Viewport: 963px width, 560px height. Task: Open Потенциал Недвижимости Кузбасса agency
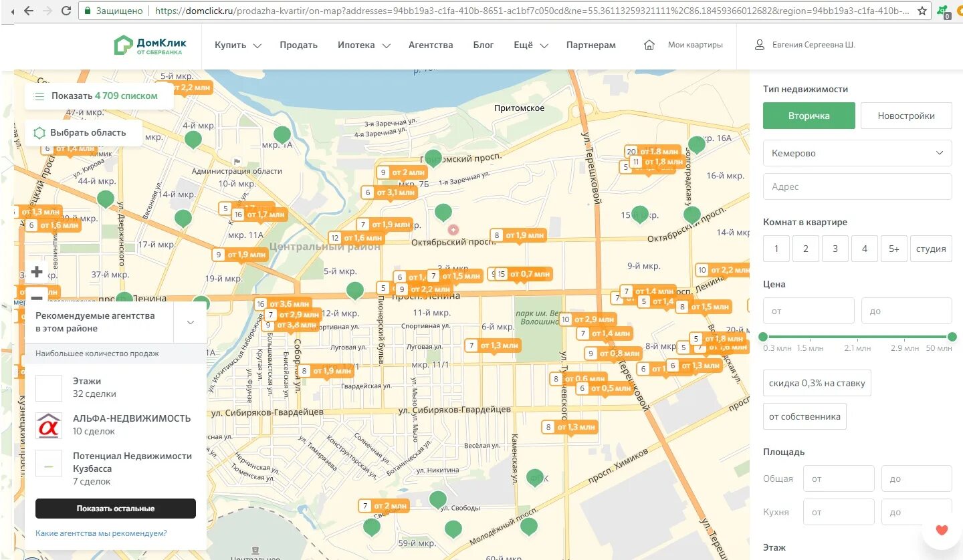116,468
